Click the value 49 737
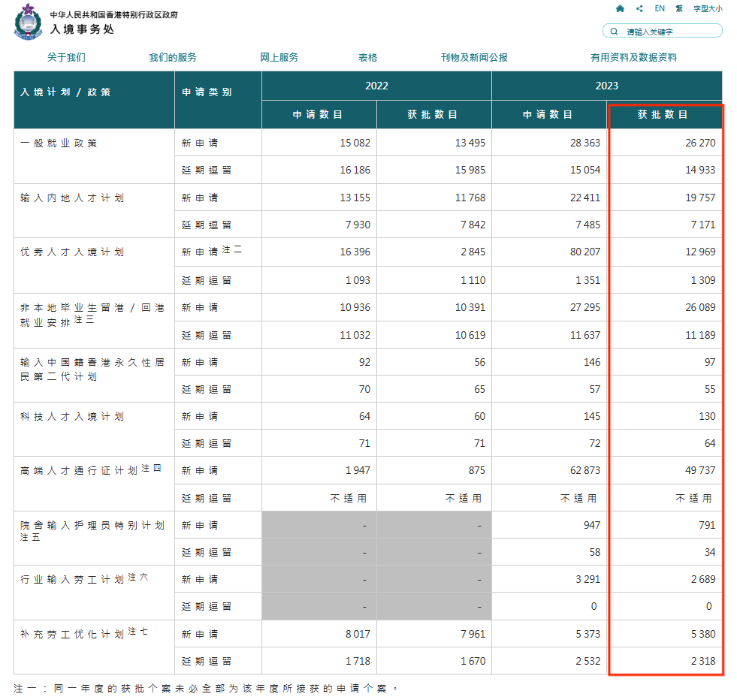The width and height of the screenshot is (737, 700). [x=700, y=470]
